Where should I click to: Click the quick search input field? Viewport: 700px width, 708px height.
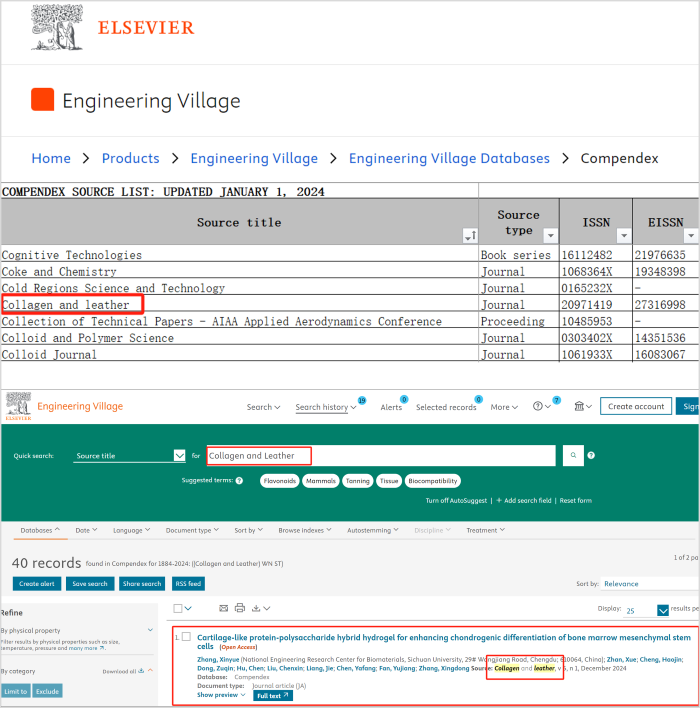(381, 456)
